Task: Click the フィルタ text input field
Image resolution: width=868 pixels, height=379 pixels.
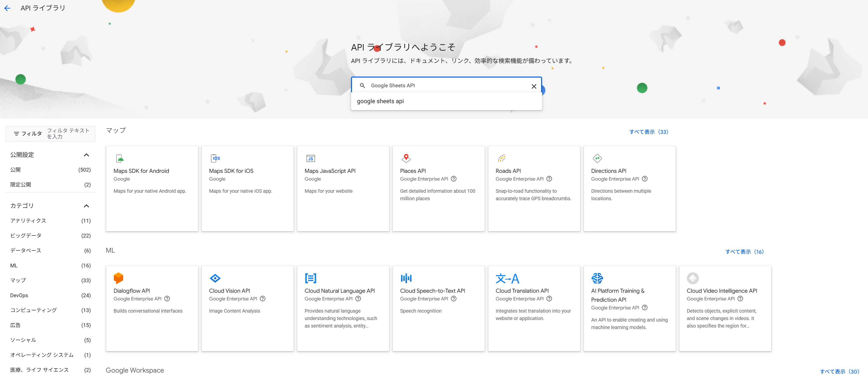Action: [x=68, y=133]
